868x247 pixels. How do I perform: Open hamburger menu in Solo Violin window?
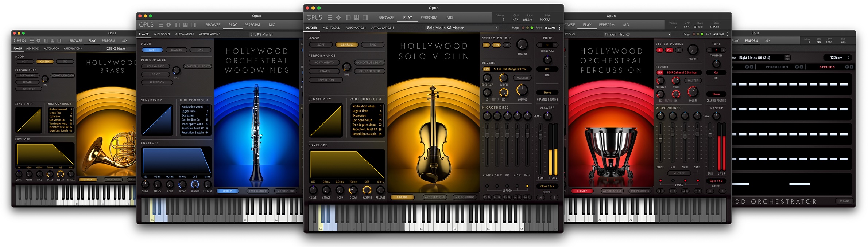point(330,17)
